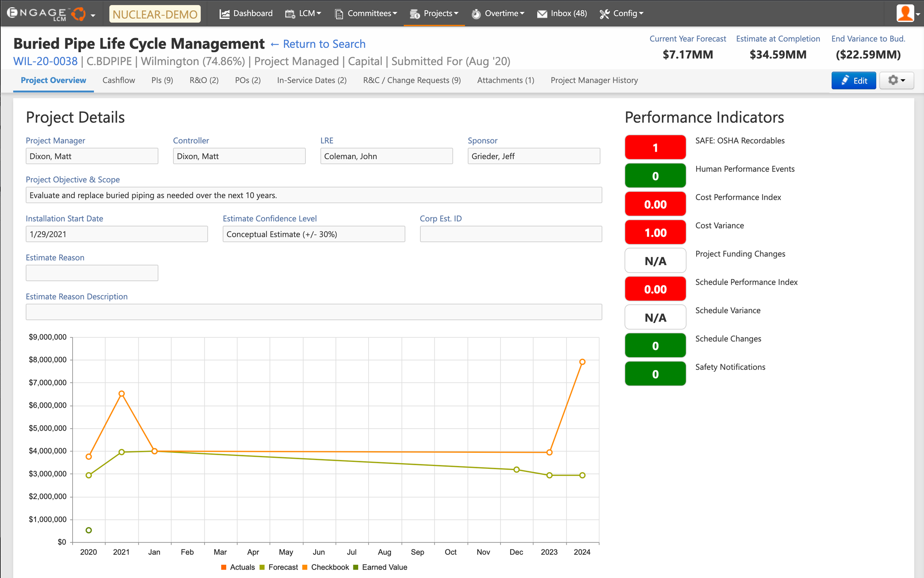Click the red OSHA Recordables indicator
924x578 pixels.
tap(655, 147)
